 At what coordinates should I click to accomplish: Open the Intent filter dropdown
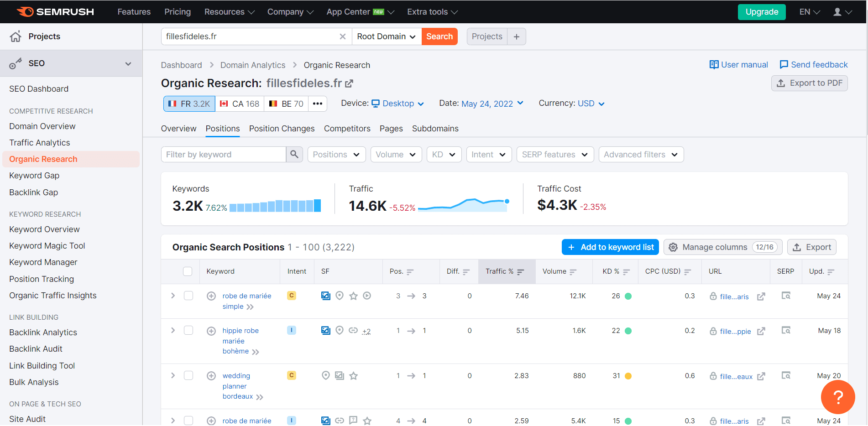[x=489, y=155]
